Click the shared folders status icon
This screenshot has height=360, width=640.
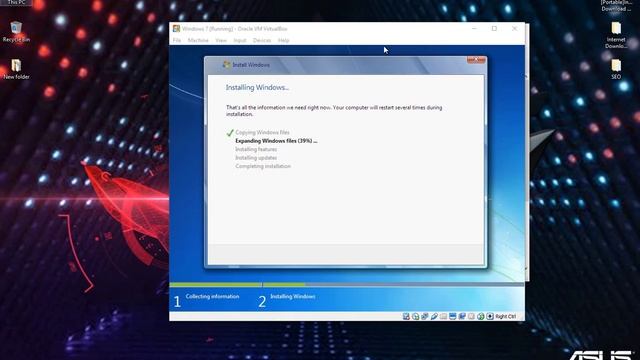pyautogui.click(x=443, y=316)
